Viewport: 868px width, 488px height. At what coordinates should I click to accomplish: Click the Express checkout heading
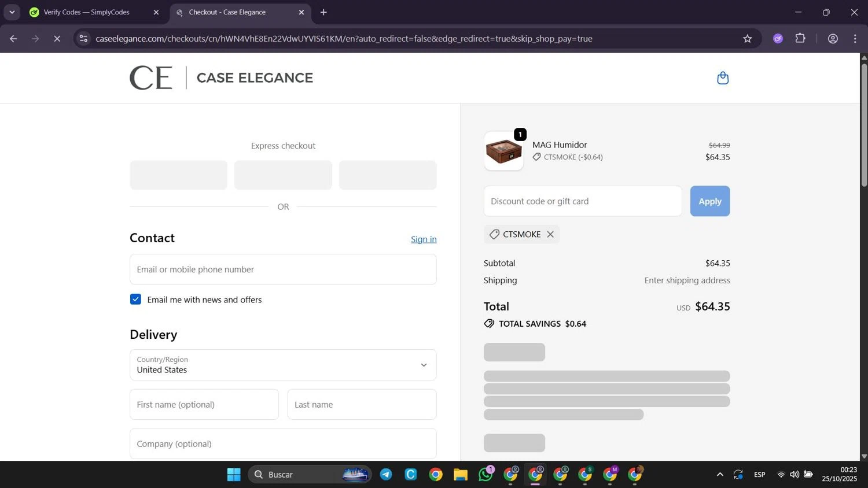tap(283, 146)
